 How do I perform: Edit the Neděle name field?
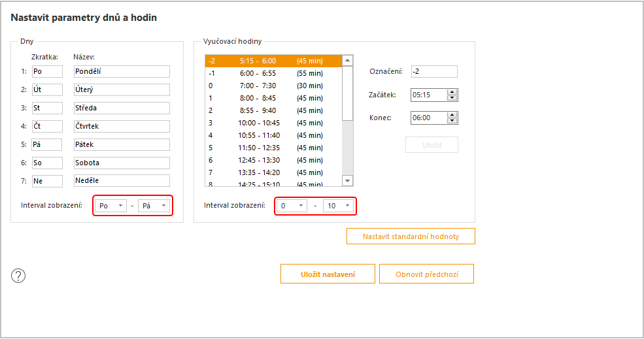click(122, 180)
